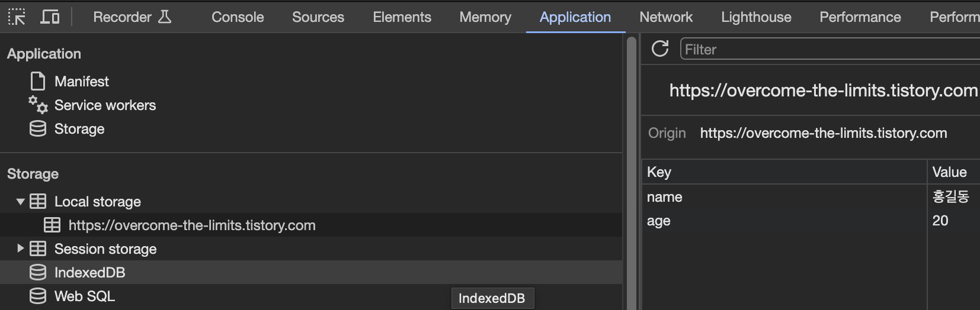Select the 'age' key cell
The height and width of the screenshot is (310, 980).
pyautogui.click(x=784, y=220)
